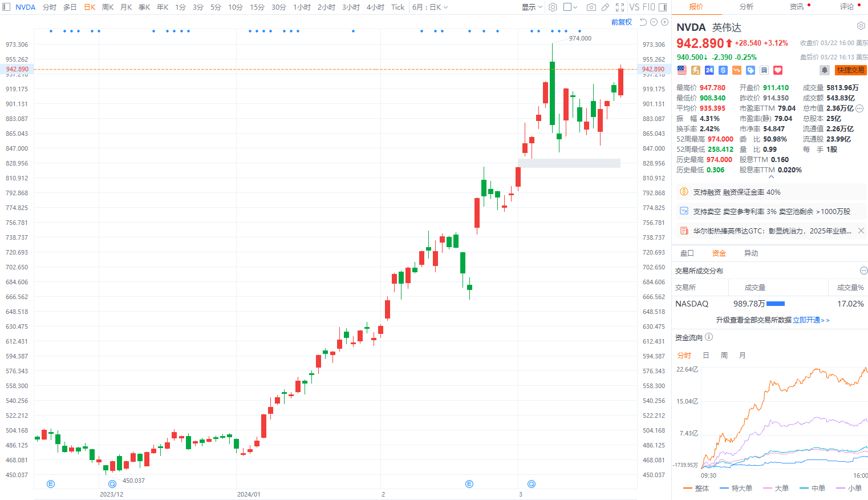Open the 华尔街热捧英伟达GTC news link

coord(772,231)
